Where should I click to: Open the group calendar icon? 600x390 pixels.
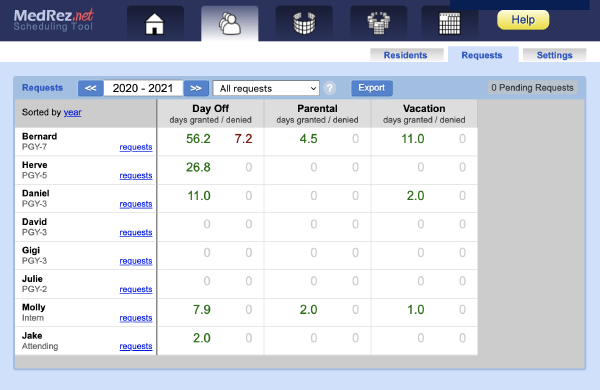pyautogui.click(x=378, y=24)
